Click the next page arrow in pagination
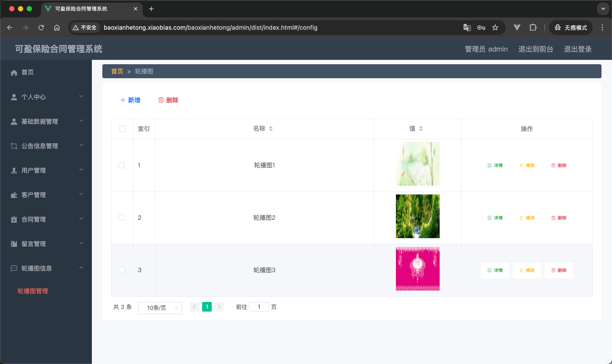This screenshot has width=612, height=364. pos(219,307)
